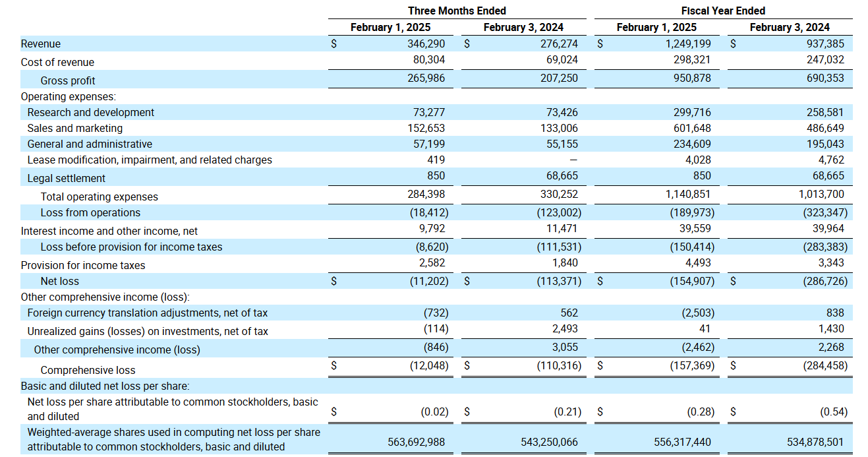Click research and development value 73,277
Screen dimensions: 868x457
430,112
